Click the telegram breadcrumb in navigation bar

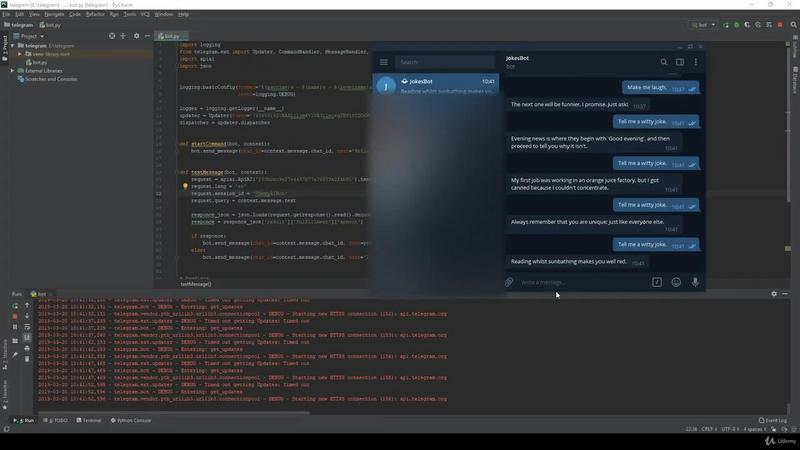click(18, 25)
